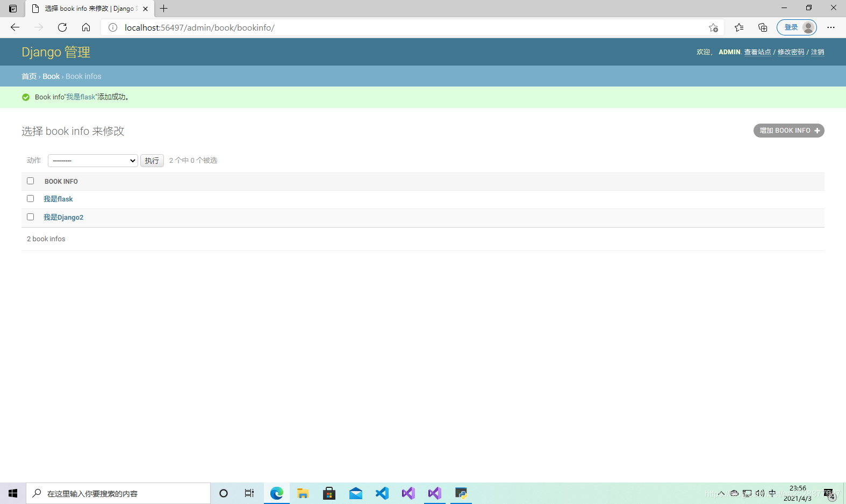846x504 pixels.
Task: Click the '2 个中 0 个被选' selection counter
Action: pos(193,161)
